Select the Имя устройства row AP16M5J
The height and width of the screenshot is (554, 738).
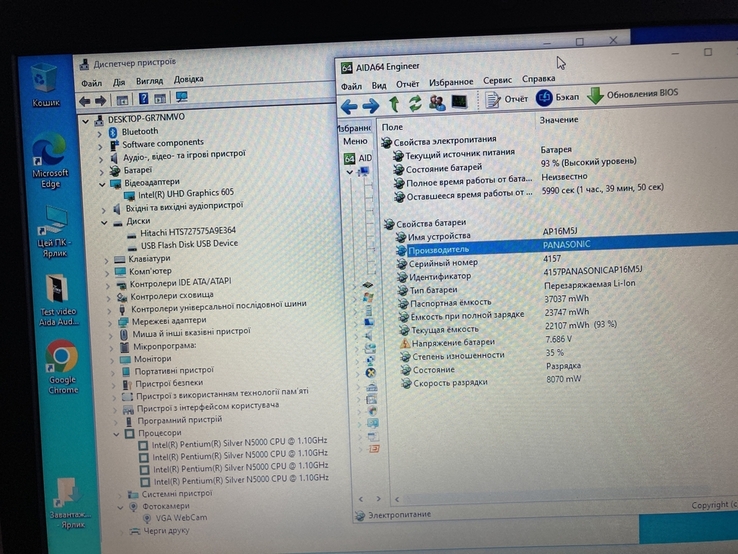click(x=485, y=234)
